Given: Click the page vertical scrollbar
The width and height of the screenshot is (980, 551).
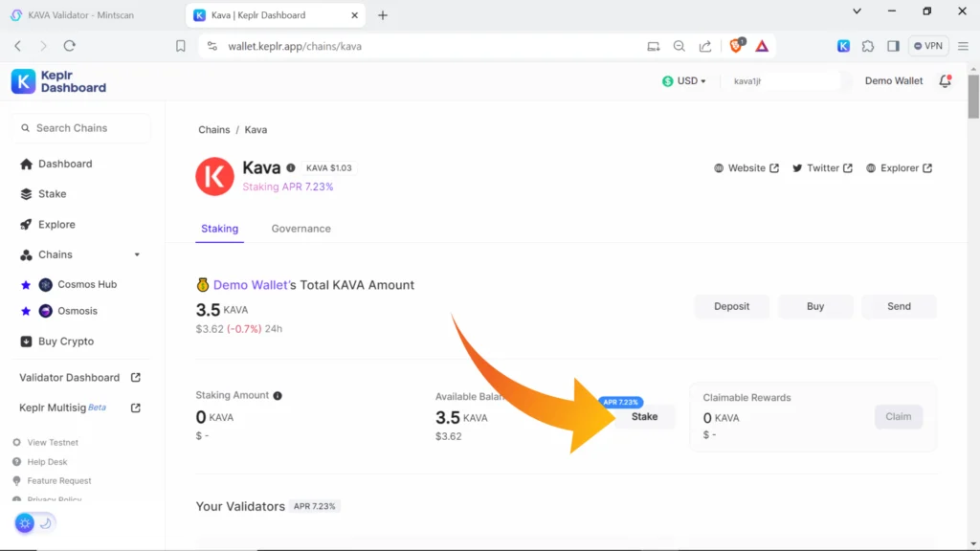Looking at the screenshot, I should [x=973, y=96].
